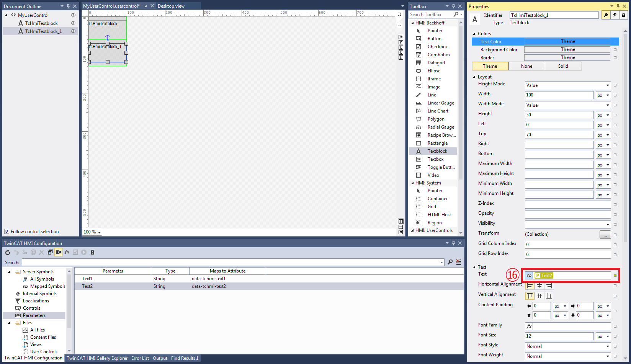Toggle the ID= display button in configuration toolbar

[x=59, y=252]
